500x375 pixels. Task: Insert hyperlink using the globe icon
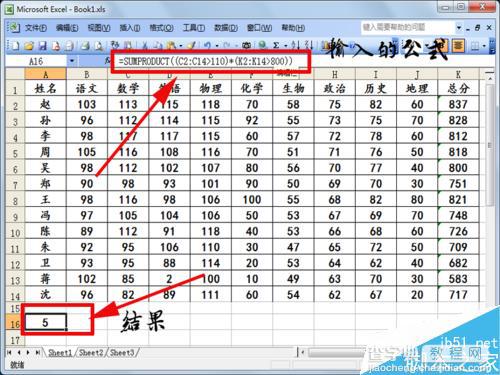point(263,46)
